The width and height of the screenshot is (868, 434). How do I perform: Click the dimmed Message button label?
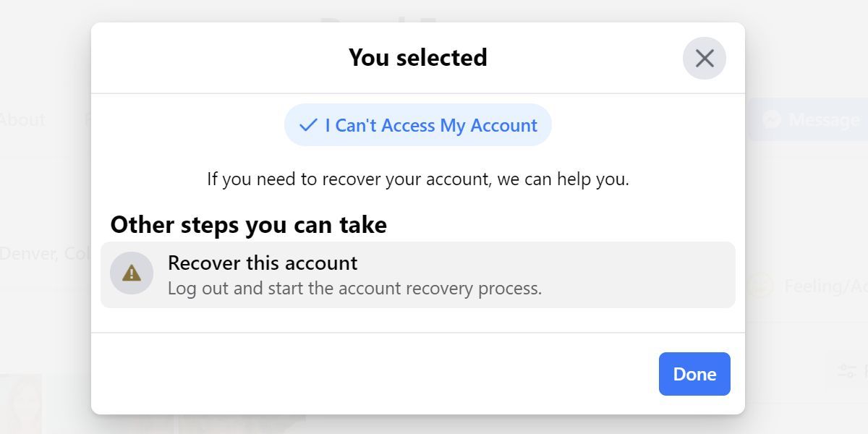coord(823,119)
